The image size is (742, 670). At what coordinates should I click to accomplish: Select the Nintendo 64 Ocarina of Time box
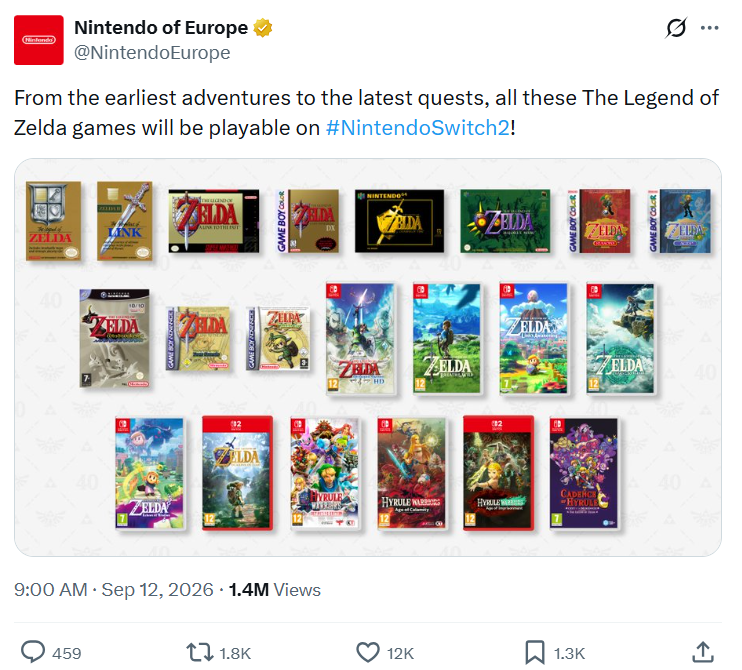pos(399,221)
